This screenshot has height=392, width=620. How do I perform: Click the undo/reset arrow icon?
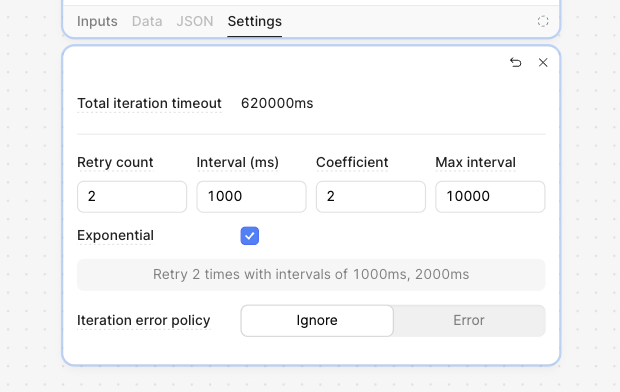515,62
